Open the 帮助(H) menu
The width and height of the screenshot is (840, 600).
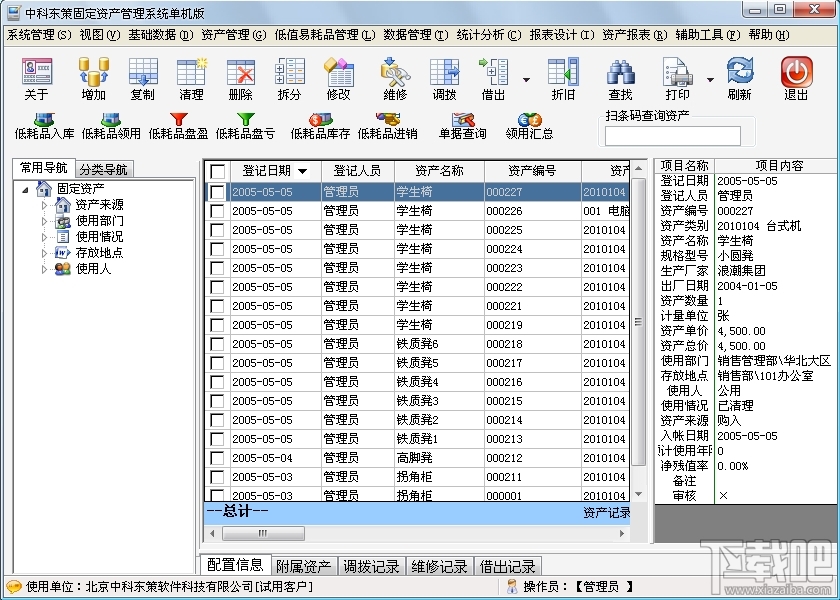769,35
